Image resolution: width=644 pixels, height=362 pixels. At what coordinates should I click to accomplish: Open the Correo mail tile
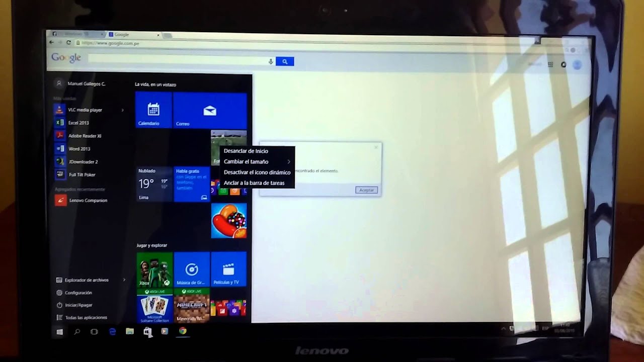(x=210, y=110)
